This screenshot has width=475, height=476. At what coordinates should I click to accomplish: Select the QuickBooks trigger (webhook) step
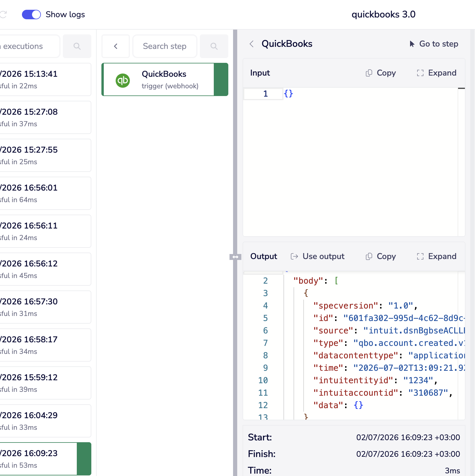tap(165, 79)
